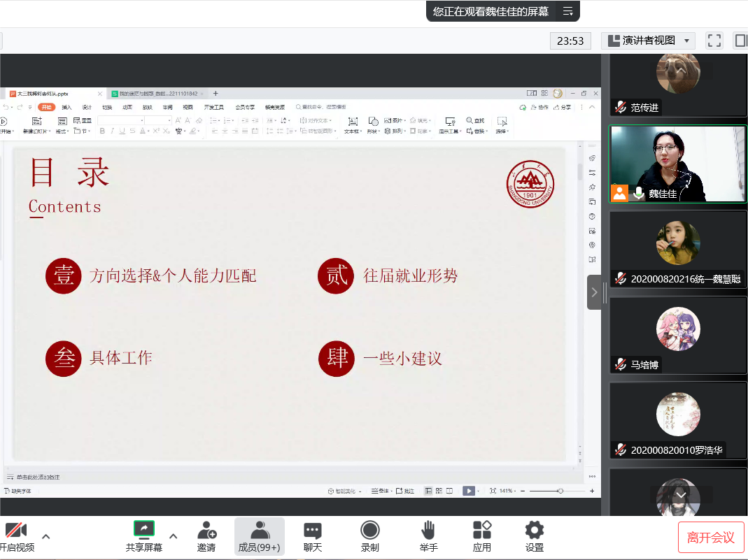Open the screen-sharing banner options menu

568,11
